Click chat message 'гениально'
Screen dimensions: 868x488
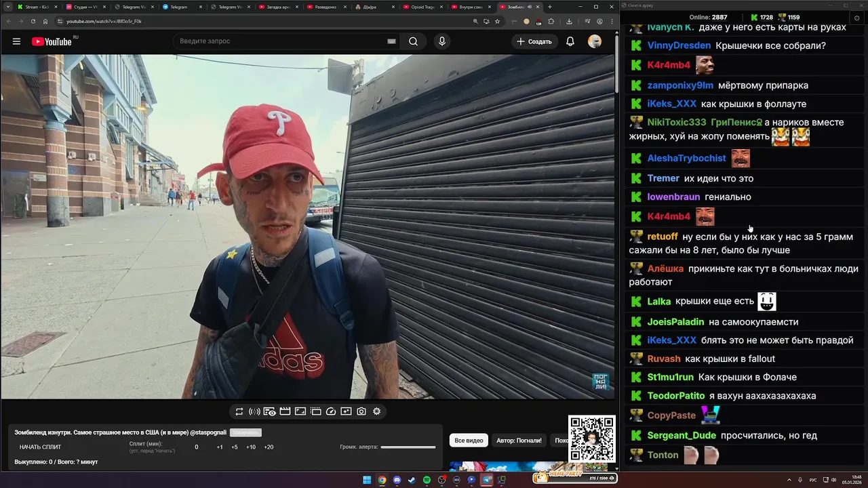[x=728, y=197]
